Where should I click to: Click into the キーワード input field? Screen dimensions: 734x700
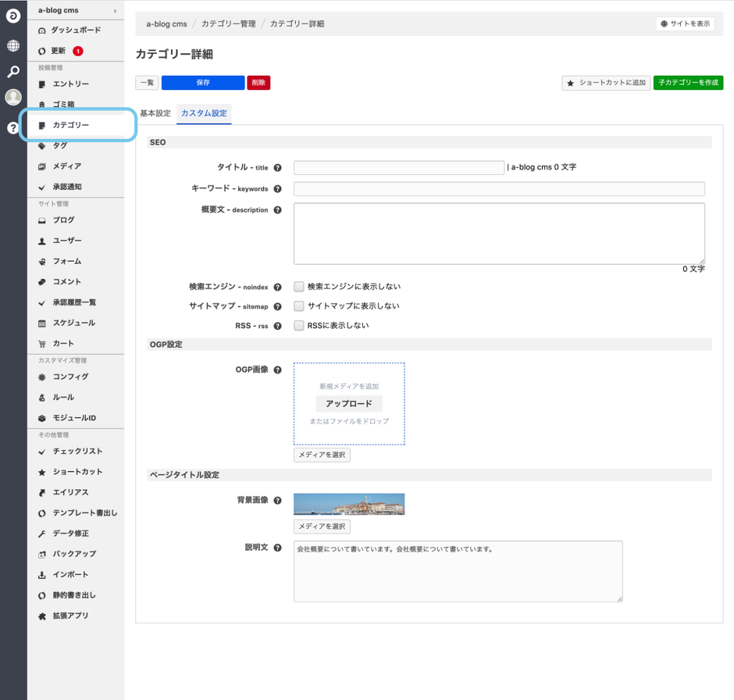pos(499,189)
